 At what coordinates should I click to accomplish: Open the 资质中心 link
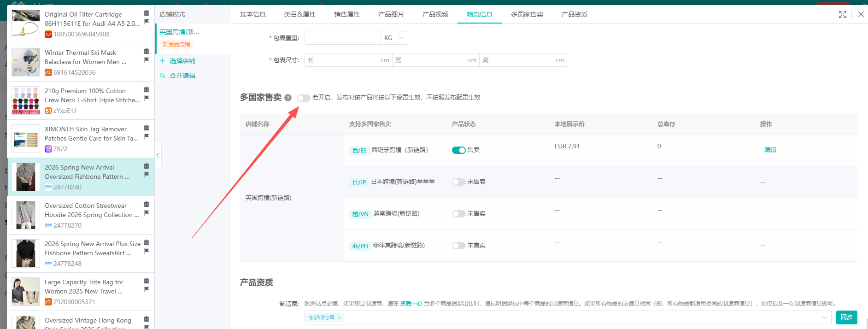tap(411, 304)
